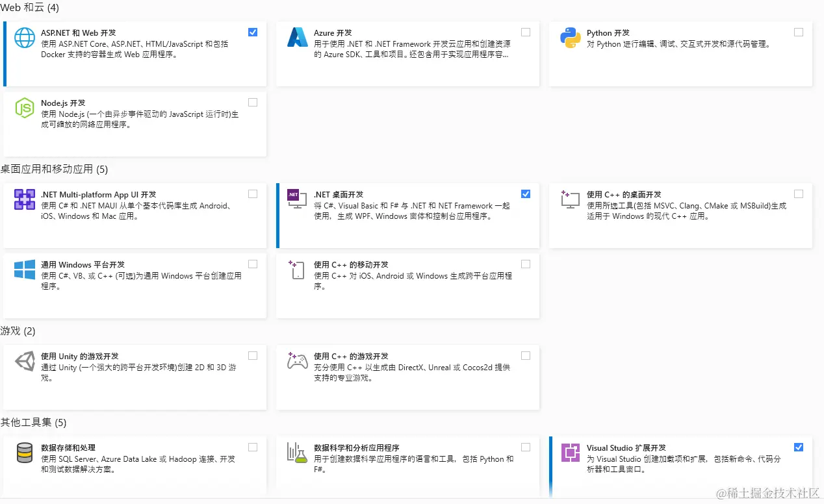This screenshot has width=824, height=504.
Task: Enable 使用 C++ 的移动开发 checkbox
Action: [526, 264]
